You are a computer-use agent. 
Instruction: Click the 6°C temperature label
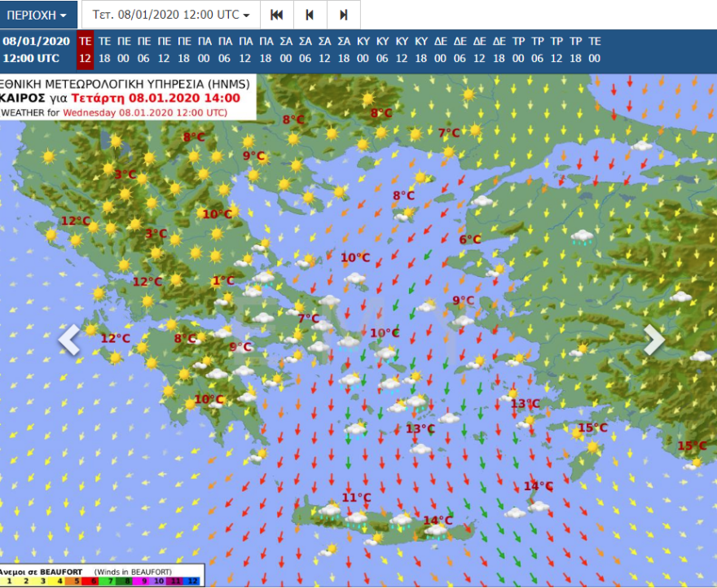point(470,239)
